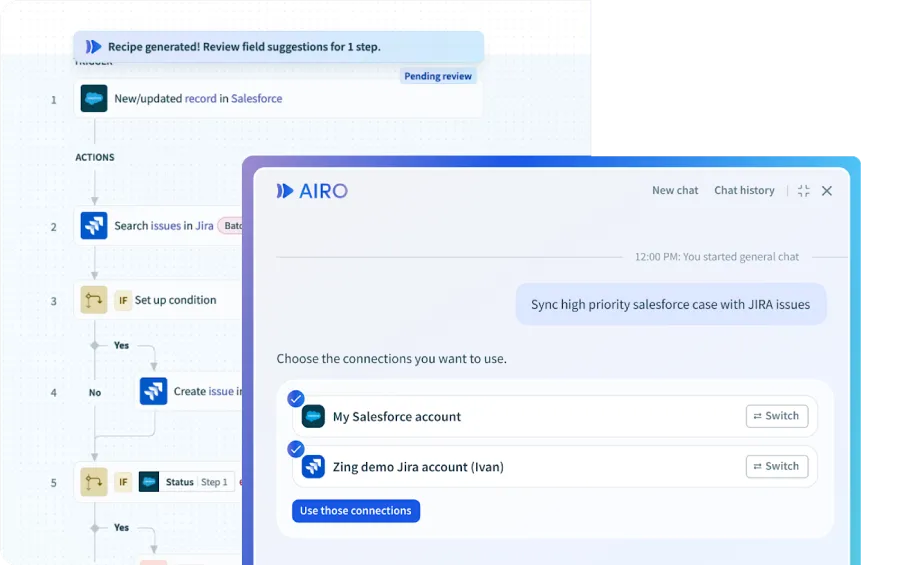The height and width of the screenshot is (565, 900).
Task: Click the Status Step 1 data pill
Action: [186, 482]
